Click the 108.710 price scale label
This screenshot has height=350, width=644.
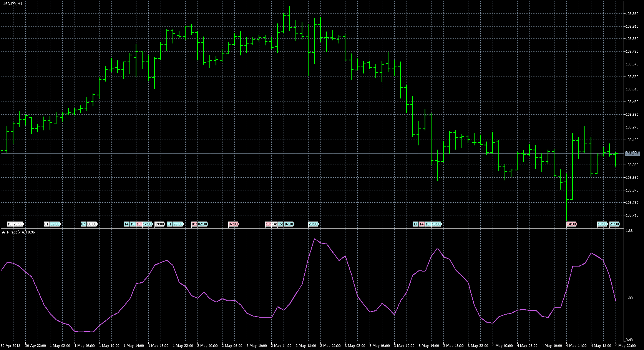(632, 215)
